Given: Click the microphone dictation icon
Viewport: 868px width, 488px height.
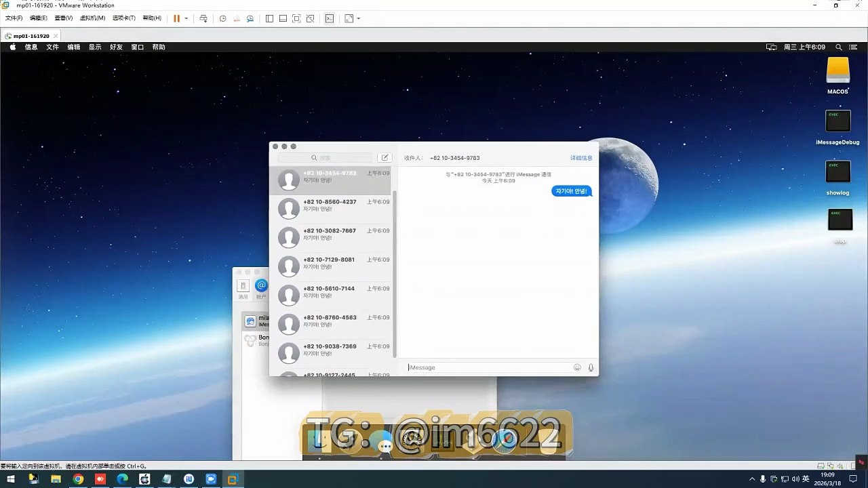Looking at the screenshot, I should 591,367.
